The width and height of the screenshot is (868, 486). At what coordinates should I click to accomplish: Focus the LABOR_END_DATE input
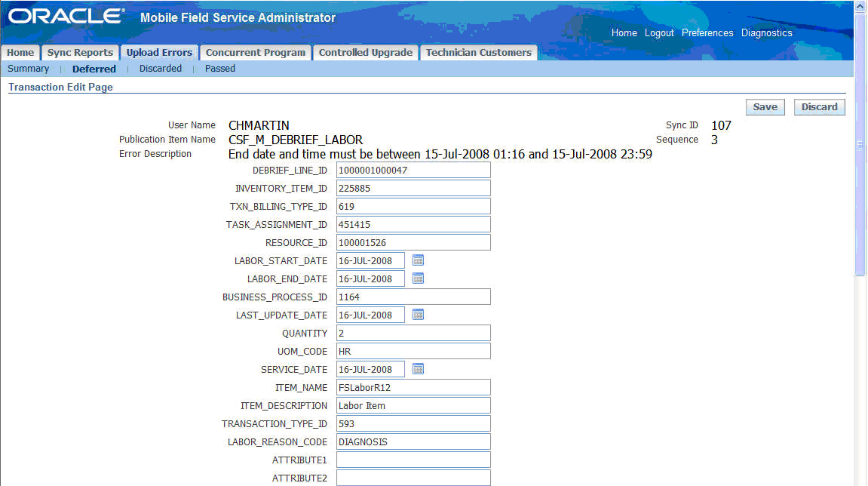point(370,278)
